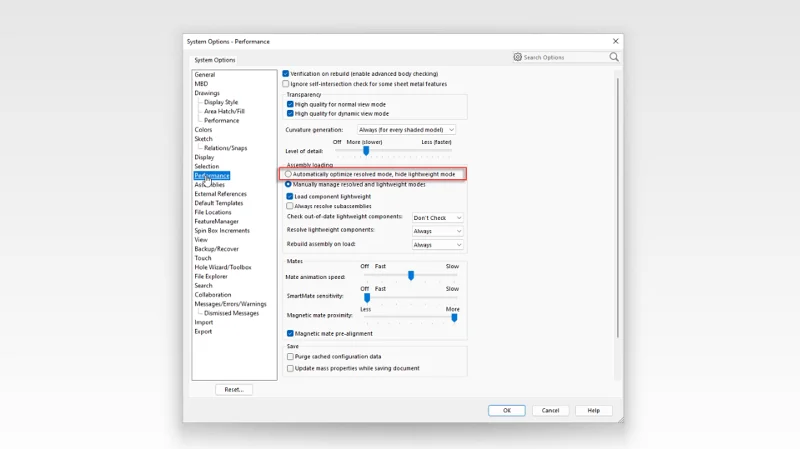Open Rebuild assembly on load dropdown

tap(437, 245)
